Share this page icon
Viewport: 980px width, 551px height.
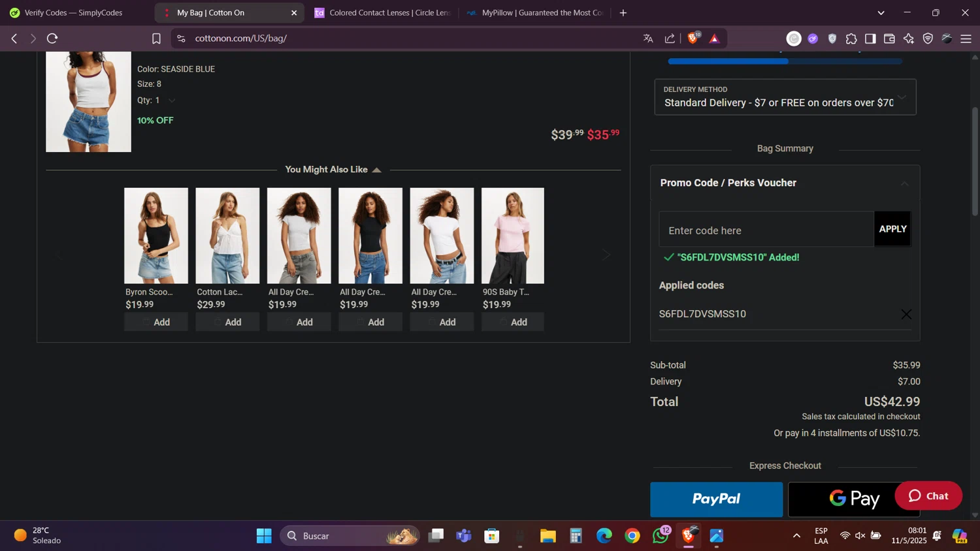tap(670, 39)
